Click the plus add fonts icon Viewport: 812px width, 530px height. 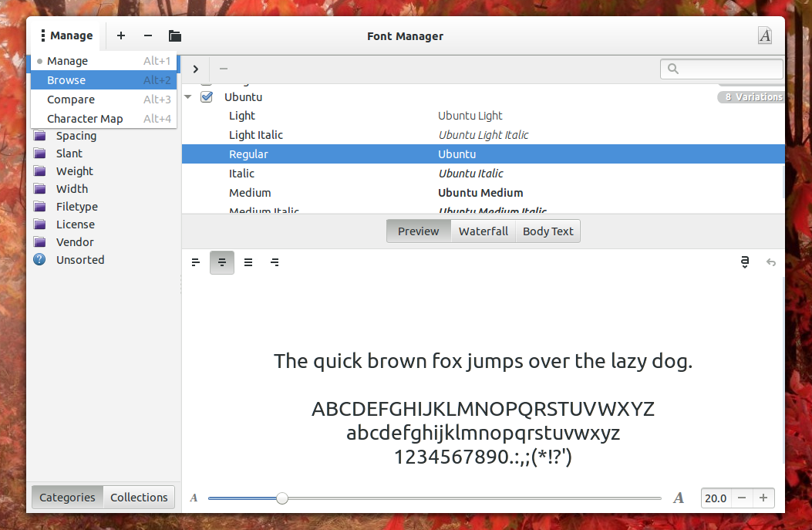tap(120, 35)
